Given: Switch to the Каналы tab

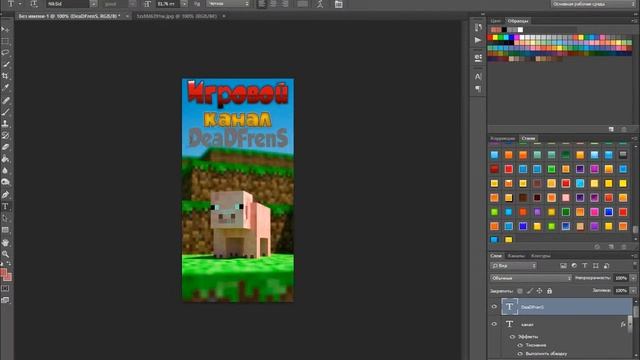Looking at the screenshot, I should [x=516, y=256].
